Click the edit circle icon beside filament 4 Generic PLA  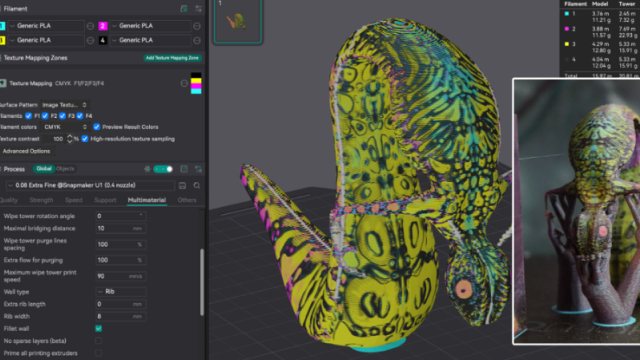coord(197,40)
